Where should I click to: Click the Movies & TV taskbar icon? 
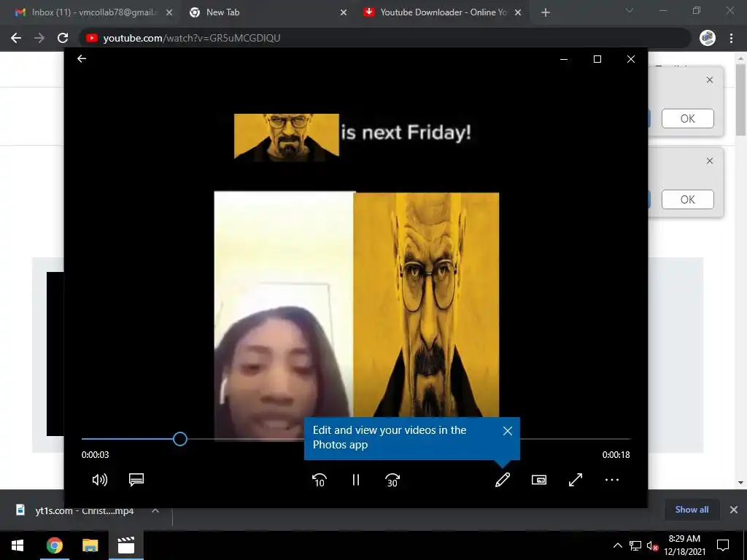125,545
